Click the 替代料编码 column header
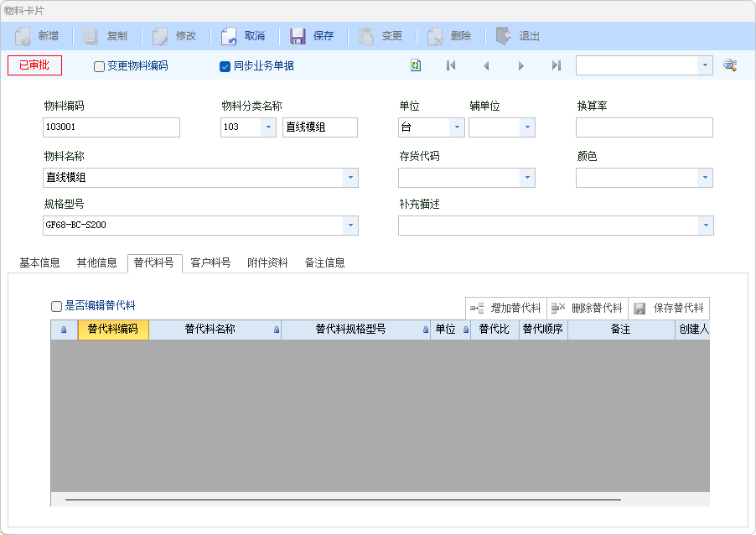The image size is (756, 535). [x=113, y=330]
